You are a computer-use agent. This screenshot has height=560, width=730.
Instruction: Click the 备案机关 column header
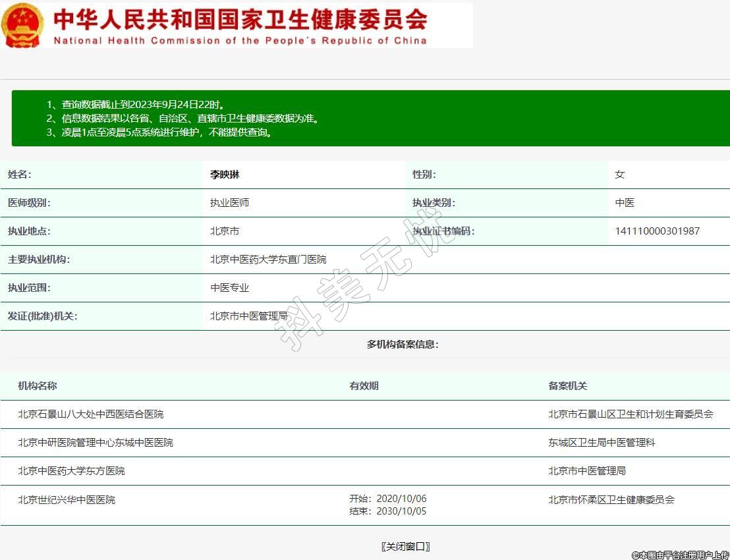coord(567,385)
